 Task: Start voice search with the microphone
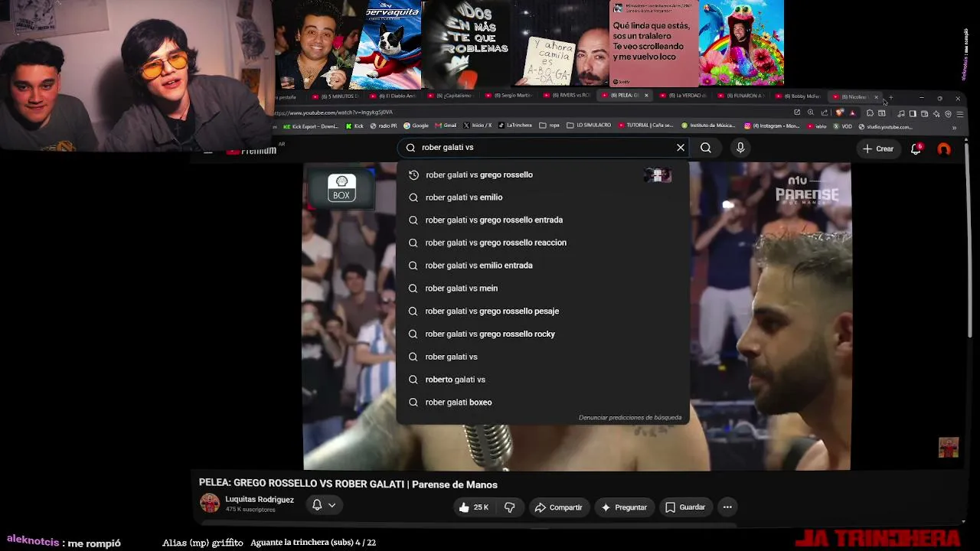point(740,148)
